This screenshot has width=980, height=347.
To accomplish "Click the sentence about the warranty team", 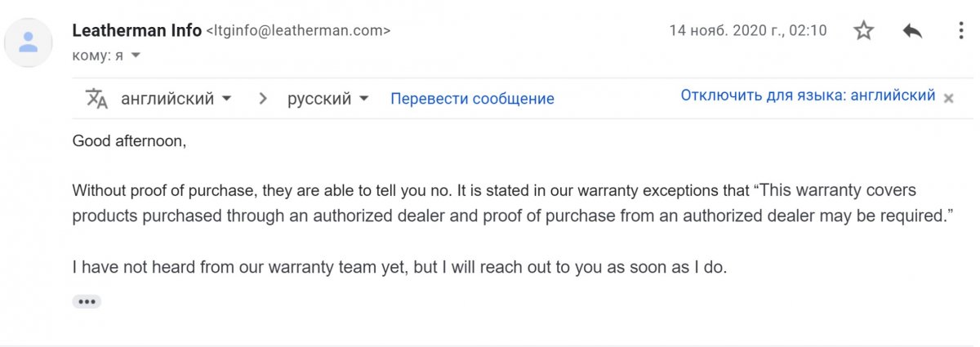I will (399, 267).
